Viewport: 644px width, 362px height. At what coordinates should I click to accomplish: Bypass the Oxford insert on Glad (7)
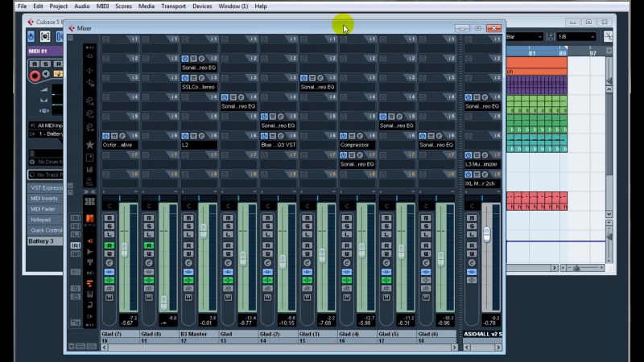(114, 136)
